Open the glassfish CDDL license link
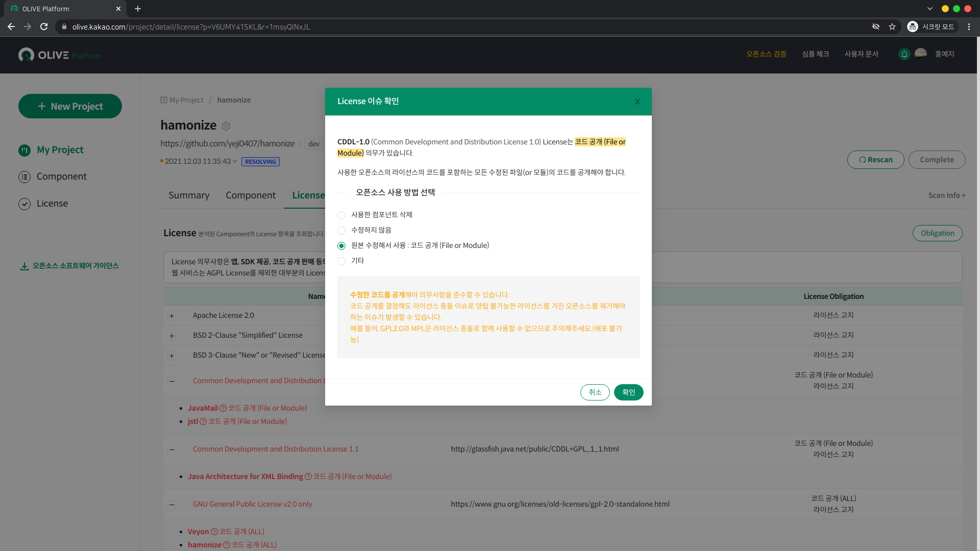The image size is (980, 551). [534, 449]
